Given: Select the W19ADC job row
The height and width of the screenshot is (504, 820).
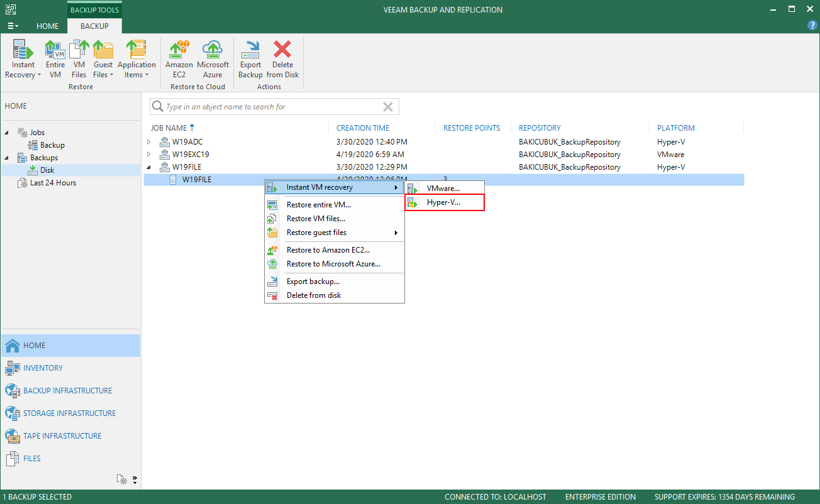Looking at the screenshot, I should click(x=444, y=142).
